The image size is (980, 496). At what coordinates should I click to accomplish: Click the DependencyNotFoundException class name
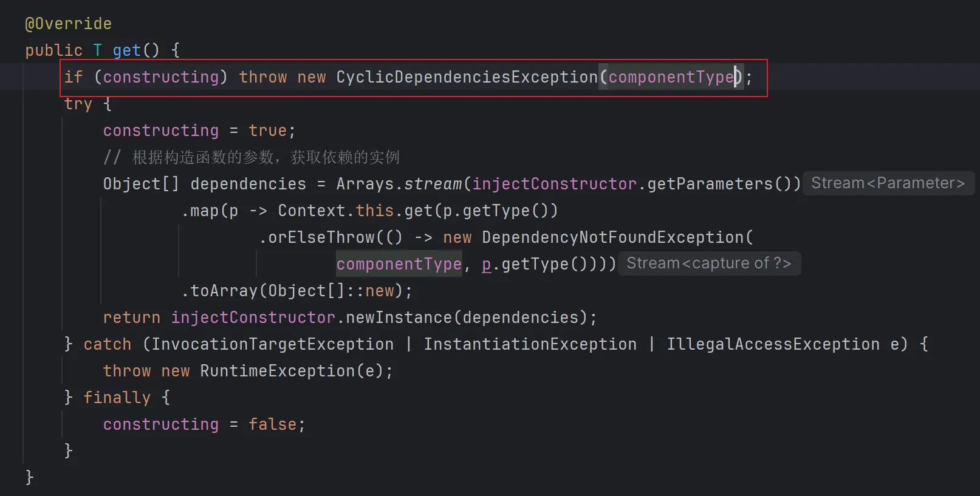(x=612, y=237)
